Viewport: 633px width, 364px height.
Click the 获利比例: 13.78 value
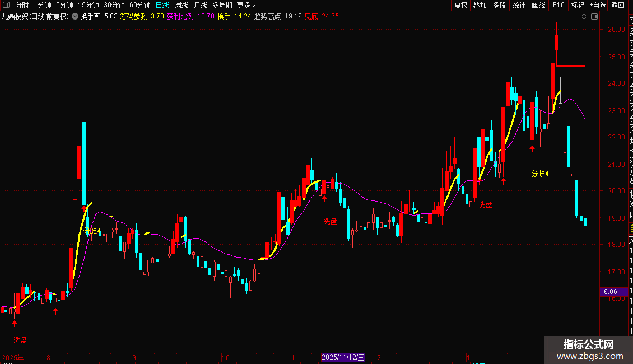tap(190, 17)
